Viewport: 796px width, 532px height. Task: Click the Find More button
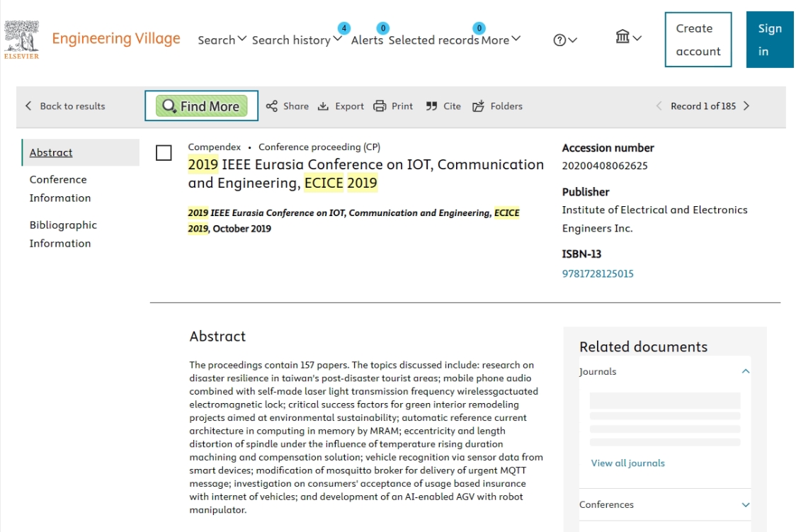pyautogui.click(x=202, y=106)
